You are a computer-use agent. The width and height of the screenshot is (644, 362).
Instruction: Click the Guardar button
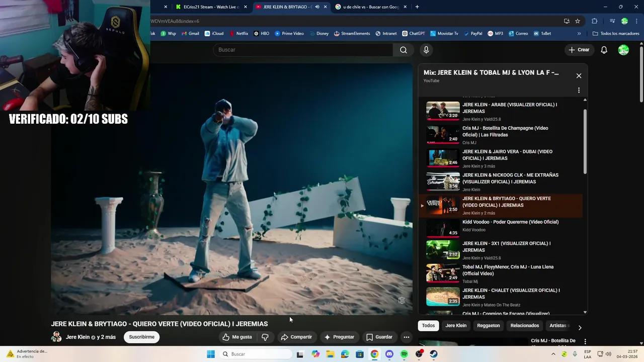point(379,337)
